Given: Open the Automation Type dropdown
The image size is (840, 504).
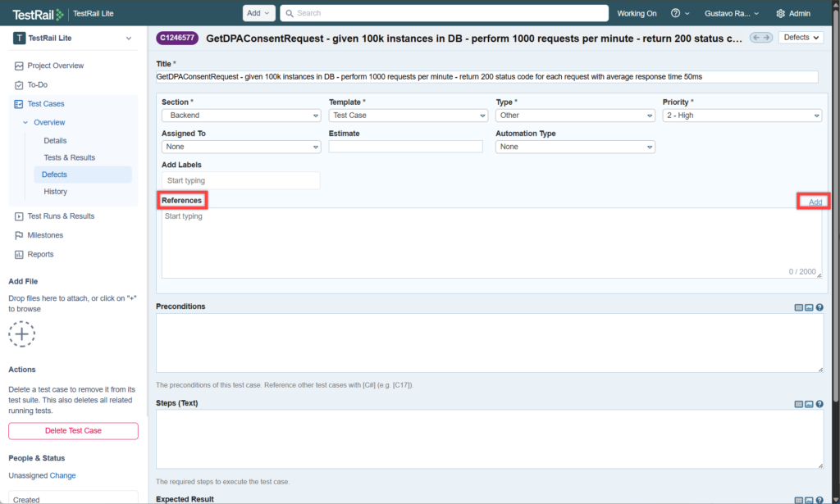Looking at the screenshot, I should [x=574, y=147].
